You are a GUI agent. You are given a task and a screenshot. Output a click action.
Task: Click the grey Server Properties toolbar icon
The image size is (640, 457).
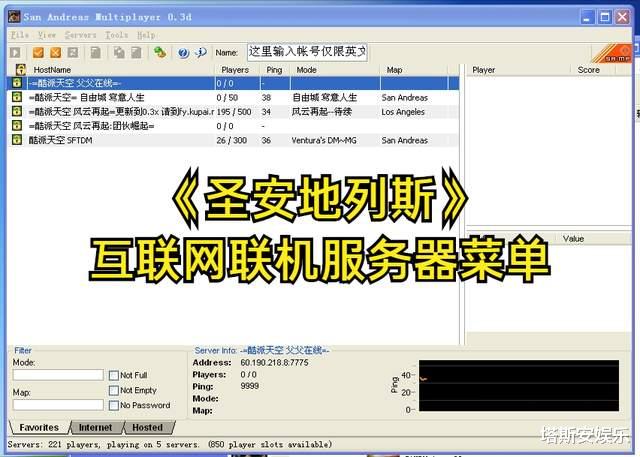(x=136, y=53)
